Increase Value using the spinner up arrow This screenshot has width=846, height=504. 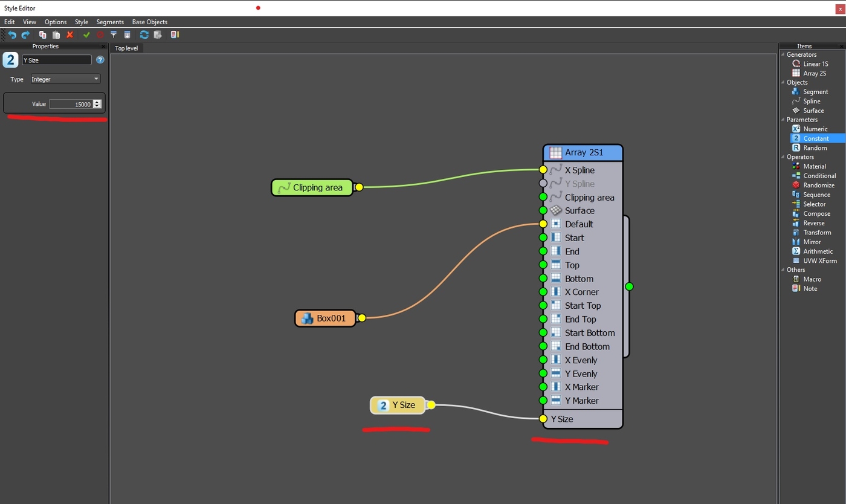coord(97,102)
